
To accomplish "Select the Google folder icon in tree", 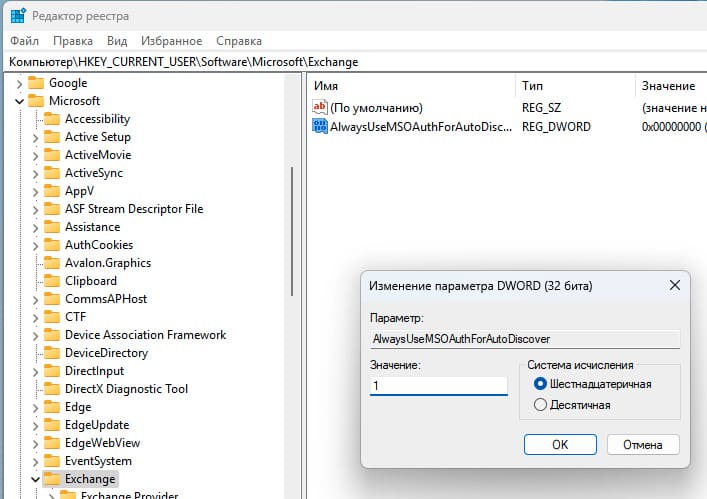I will click(36, 83).
